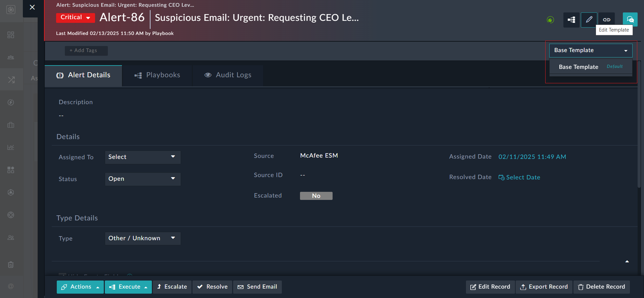Expand the Actions menu button
The image size is (644, 298).
tap(80, 287)
